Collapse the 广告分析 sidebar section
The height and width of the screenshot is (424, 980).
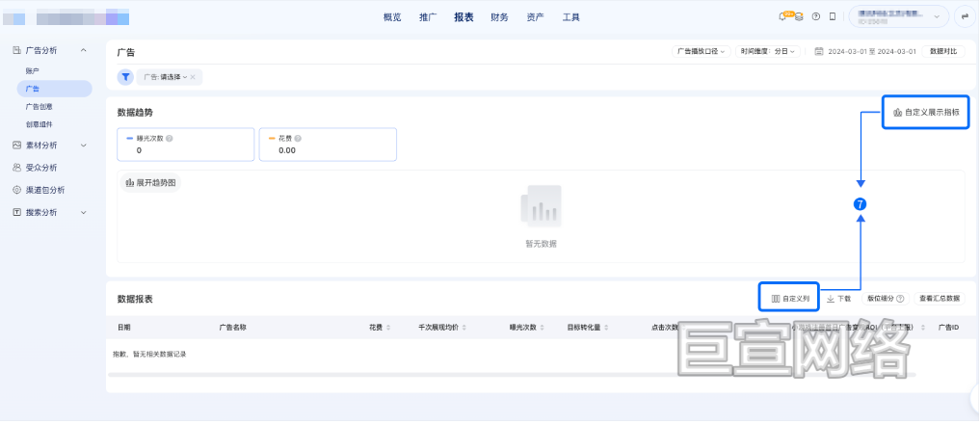click(x=84, y=50)
